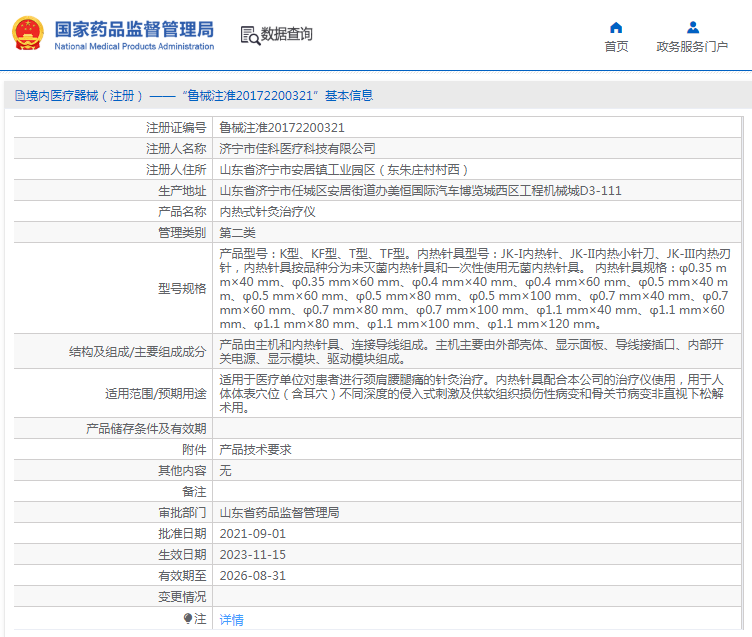
Task: Click the 首页 home icon
Action: point(616,27)
